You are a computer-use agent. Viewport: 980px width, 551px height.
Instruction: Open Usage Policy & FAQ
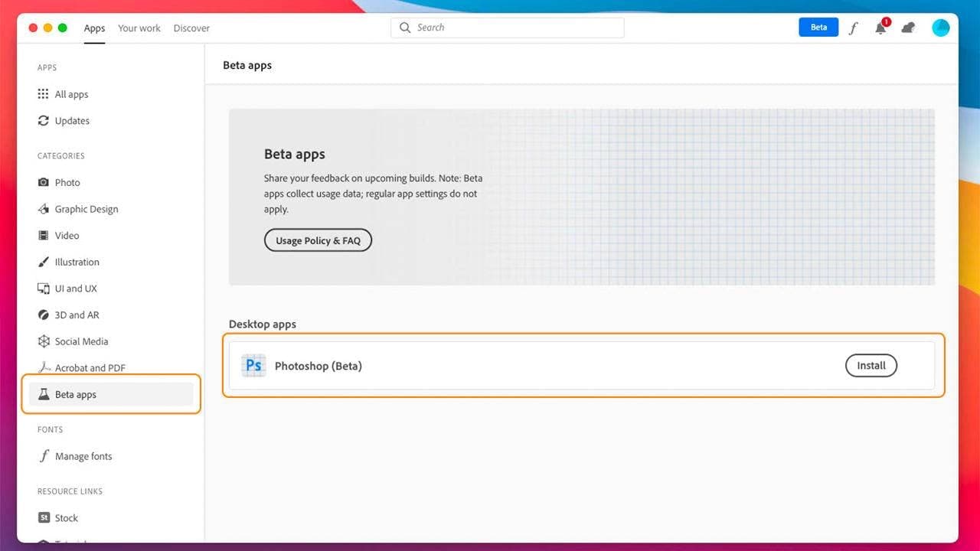[x=318, y=240]
